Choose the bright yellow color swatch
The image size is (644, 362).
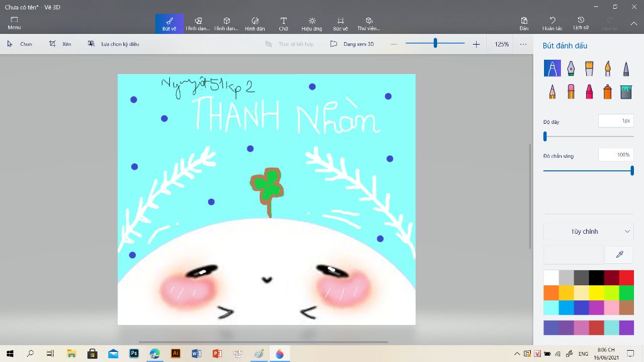coord(596,293)
